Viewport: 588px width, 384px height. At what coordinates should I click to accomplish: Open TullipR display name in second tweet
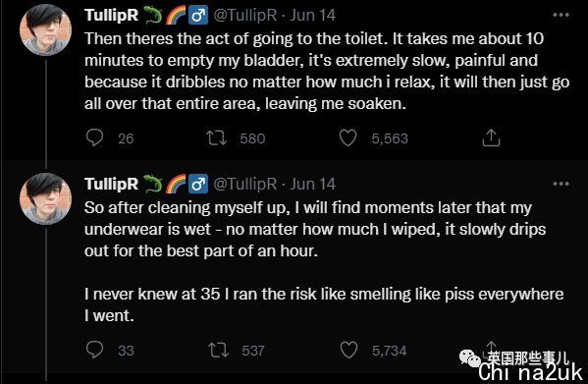click(x=111, y=184)
